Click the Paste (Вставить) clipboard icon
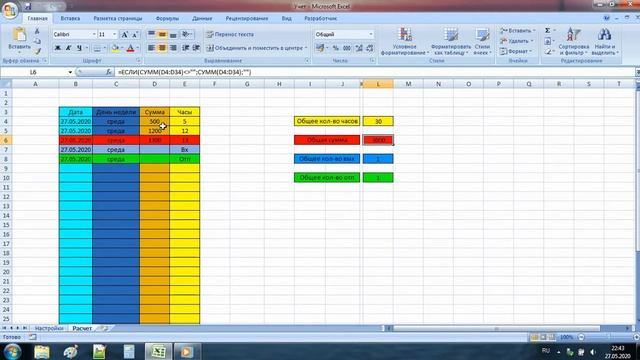 pos(19,35)
